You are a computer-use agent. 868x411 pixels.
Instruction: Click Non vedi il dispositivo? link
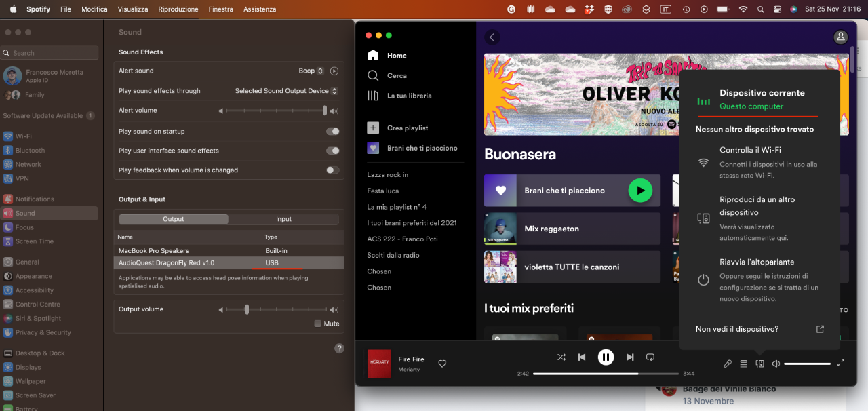(x=737, y=329)
